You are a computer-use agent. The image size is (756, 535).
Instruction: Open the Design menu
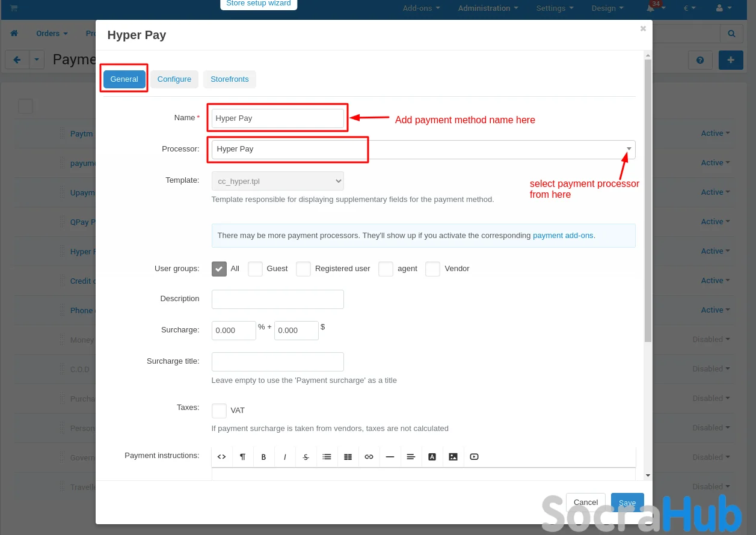607,8
